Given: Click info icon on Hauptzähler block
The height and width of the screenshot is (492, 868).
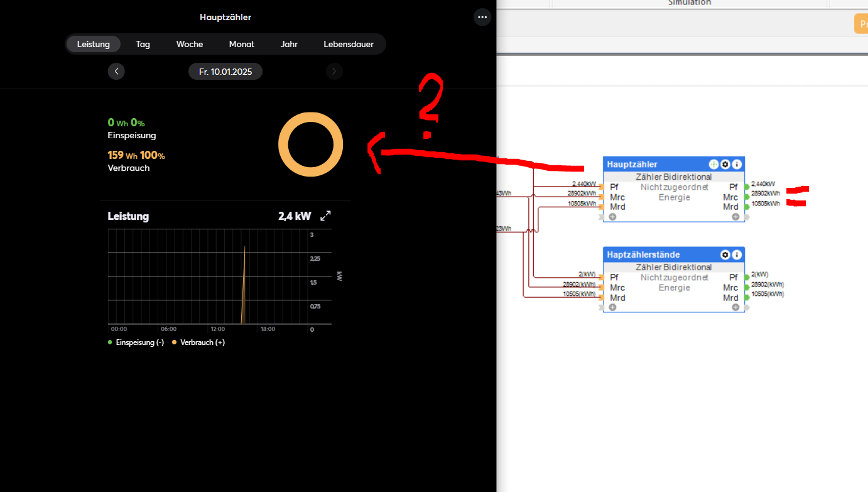Looking at the screenshot, I should point(737,164).
